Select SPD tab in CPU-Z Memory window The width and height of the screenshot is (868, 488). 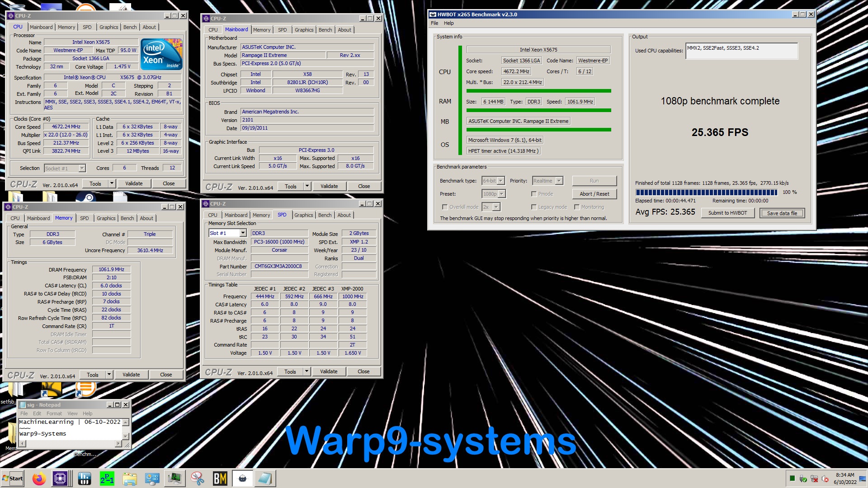coord(84,218)
